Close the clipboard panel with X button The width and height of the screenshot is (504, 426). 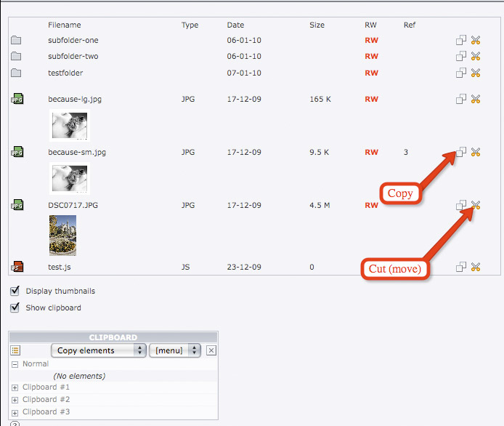click(211, 350)
